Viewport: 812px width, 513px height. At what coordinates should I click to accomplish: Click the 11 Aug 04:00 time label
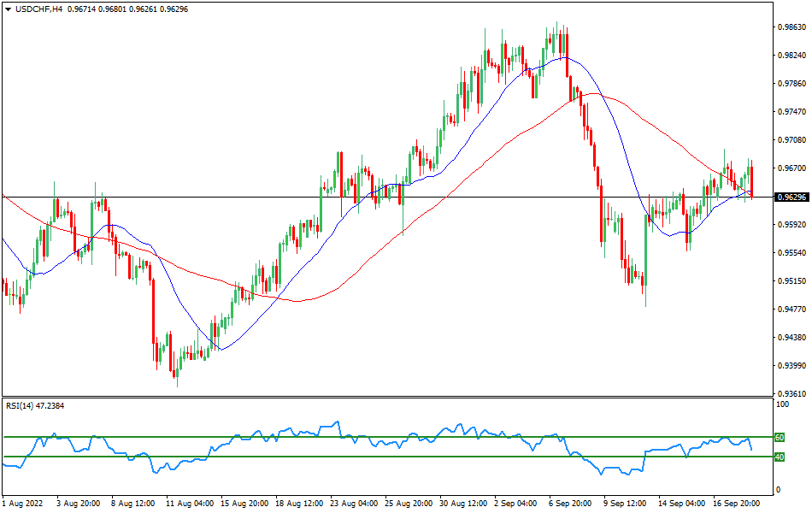(x=190, y=504)
